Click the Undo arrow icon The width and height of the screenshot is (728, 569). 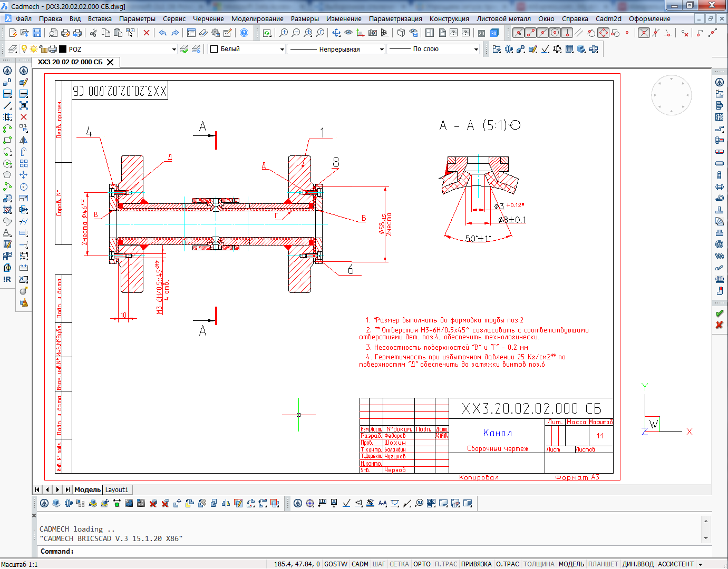point(162,33)
